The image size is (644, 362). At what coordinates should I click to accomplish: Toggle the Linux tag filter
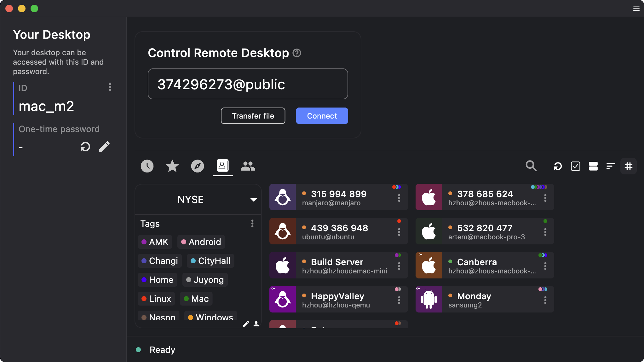(x=156, y=299)
